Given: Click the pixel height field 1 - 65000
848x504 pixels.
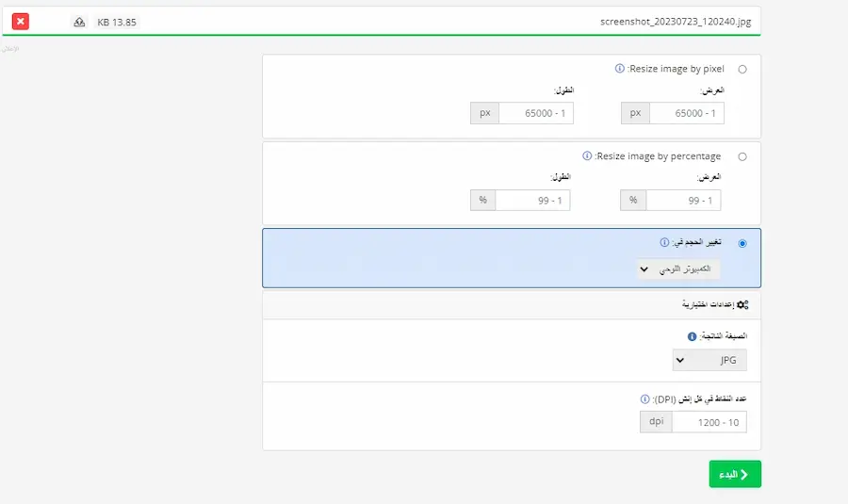Looking at the screenshot, I should tap(536, 113).
